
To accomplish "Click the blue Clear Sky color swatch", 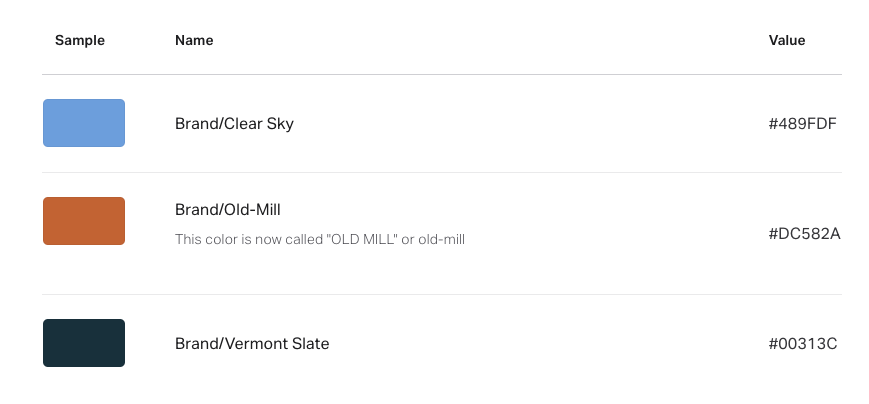I will (84, 123).
